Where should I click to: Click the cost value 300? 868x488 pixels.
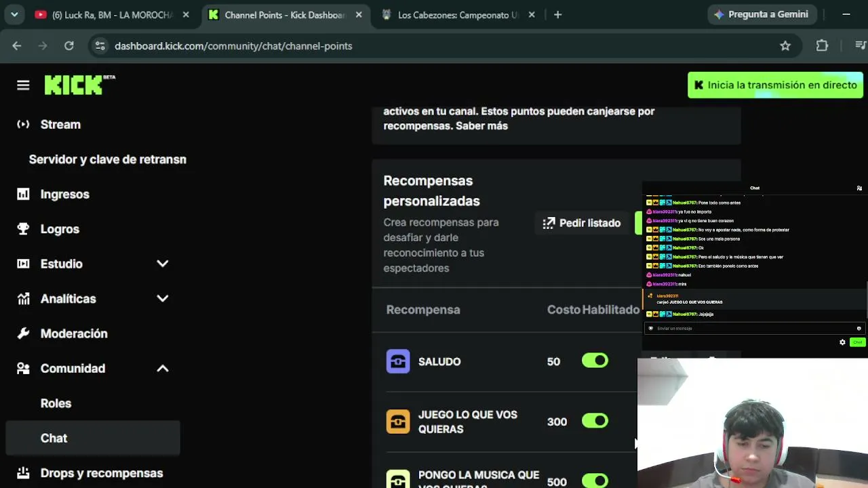557,422
